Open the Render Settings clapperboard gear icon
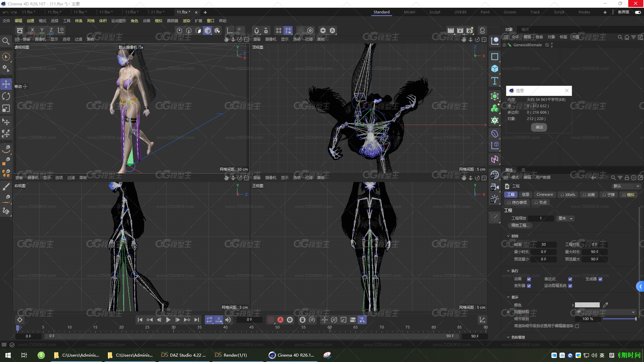The width and height of the screenshot is (644, 362). [470, 31]
